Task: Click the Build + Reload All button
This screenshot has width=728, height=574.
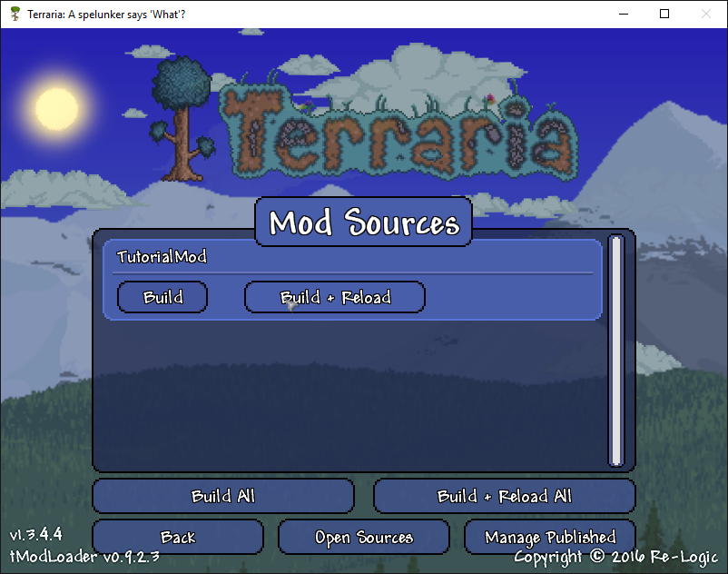Action: (x=504, y=496)
